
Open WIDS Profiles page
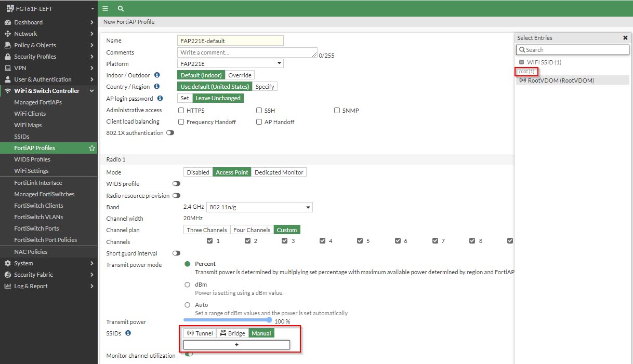32,159
